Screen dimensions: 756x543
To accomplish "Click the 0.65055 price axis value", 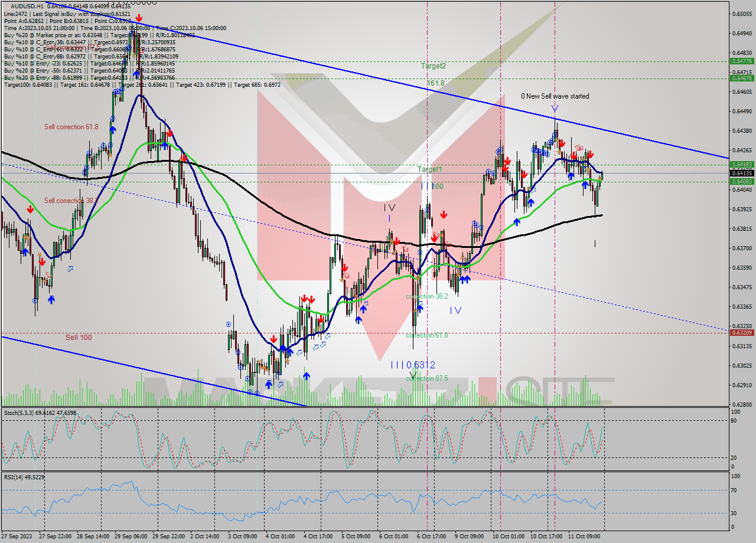I will 742,14.
